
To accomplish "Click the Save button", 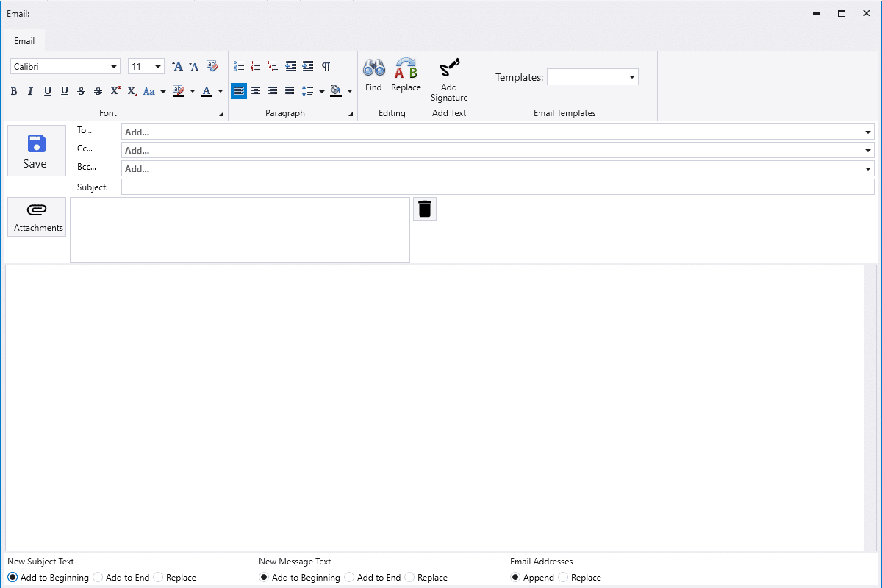I will coord(36,150).
